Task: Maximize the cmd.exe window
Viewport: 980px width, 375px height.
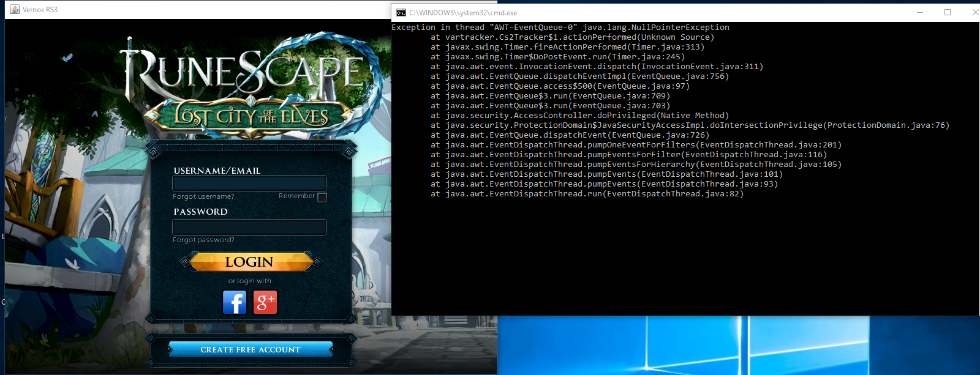Action: click(x=948, y=12)
